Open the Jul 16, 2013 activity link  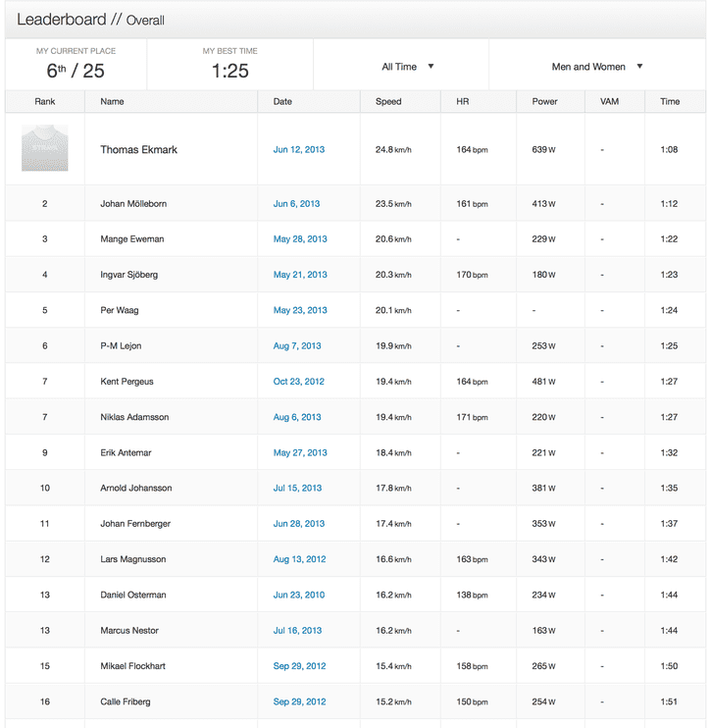point(297,631)
